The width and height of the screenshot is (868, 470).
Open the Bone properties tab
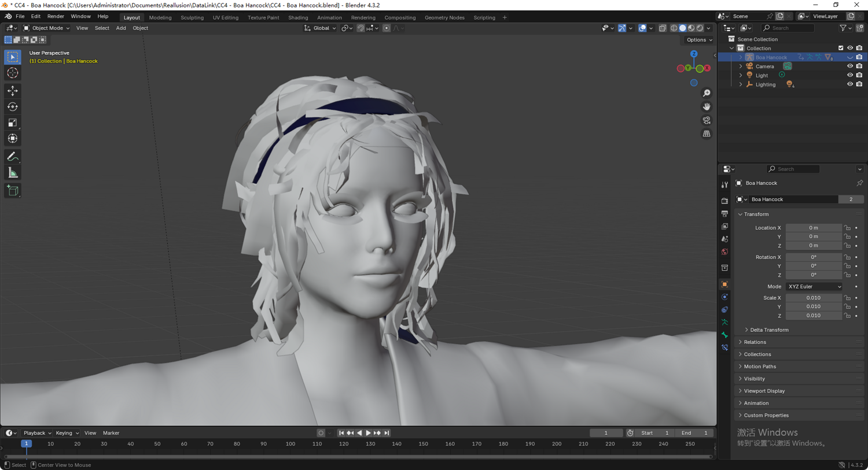click(724, 335)
